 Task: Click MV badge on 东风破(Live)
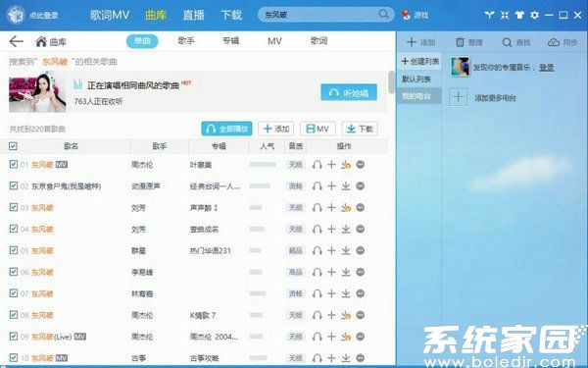pos(80,337)
